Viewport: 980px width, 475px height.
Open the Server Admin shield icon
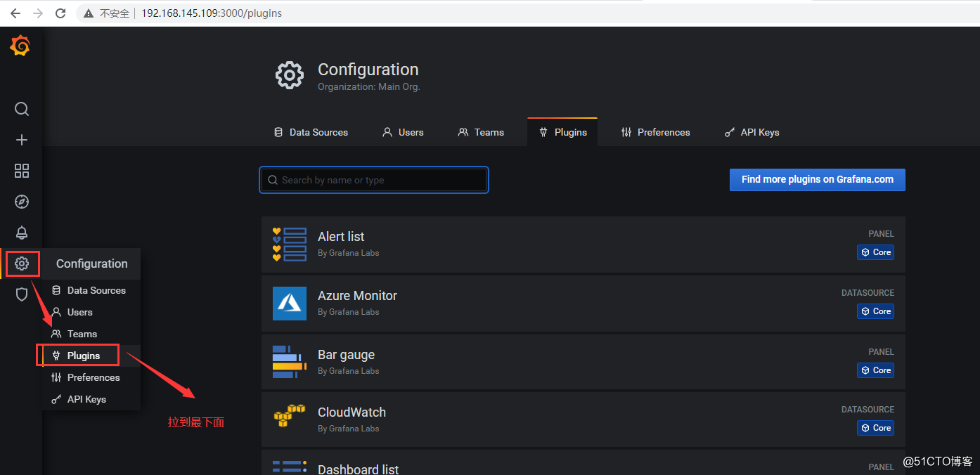(x=22, y=294)
